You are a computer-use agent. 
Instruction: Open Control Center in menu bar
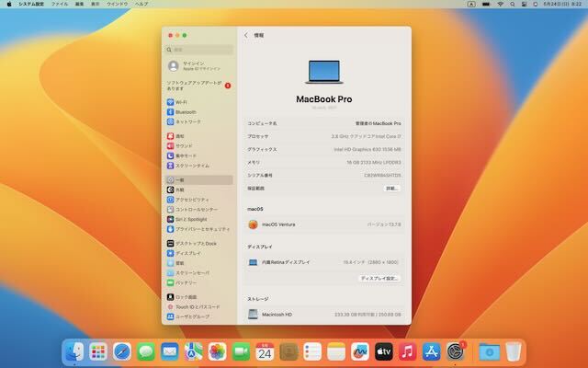click(x=525, y=4)
